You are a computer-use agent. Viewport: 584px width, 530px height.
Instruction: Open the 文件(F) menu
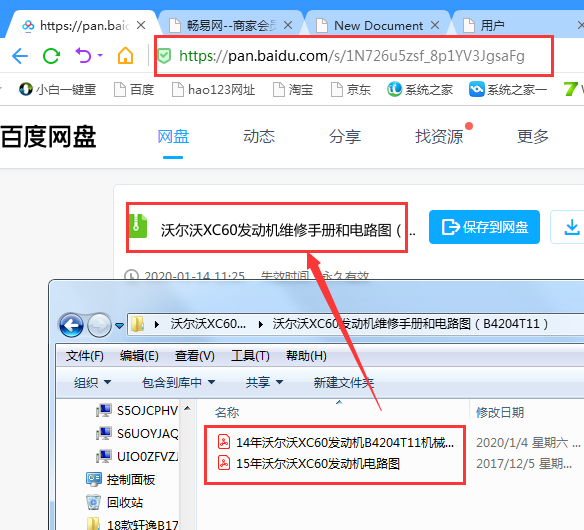tap(85, 356)
